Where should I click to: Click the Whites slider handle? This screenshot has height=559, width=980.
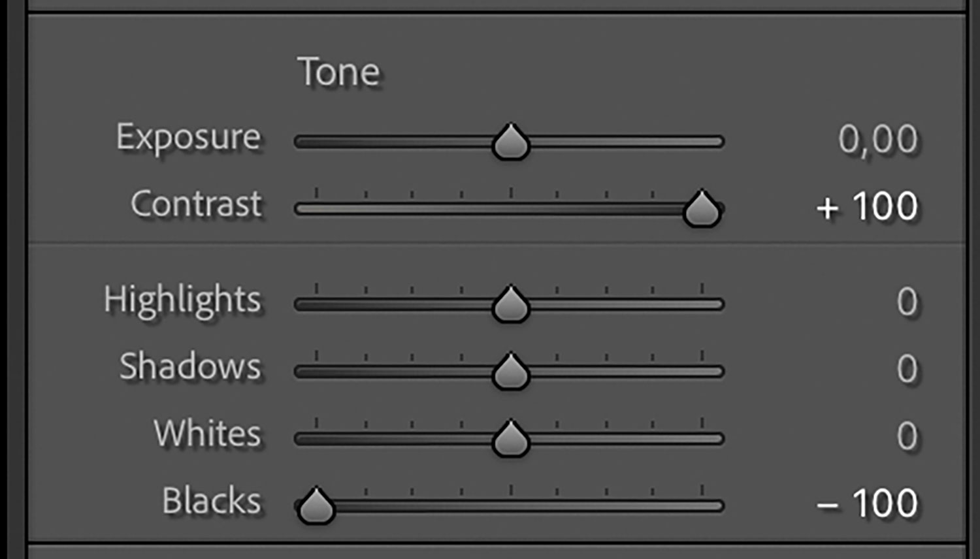click(x=511, y=439)
